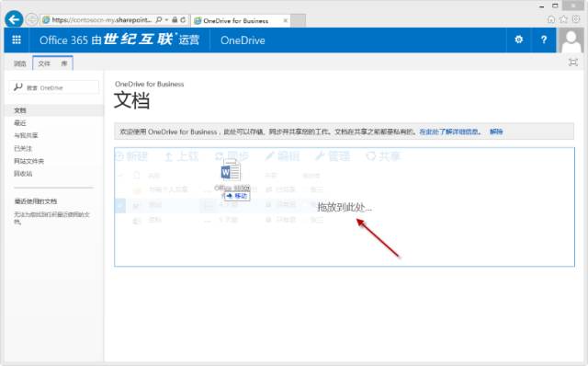Click the address bar search magnifier icon
The width and height of the screenshot is (588, 366).
tap(159, 19)
